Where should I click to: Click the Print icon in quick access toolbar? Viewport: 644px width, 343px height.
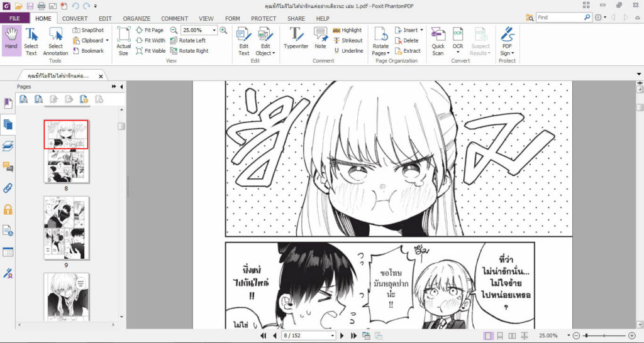click(41, 6)
